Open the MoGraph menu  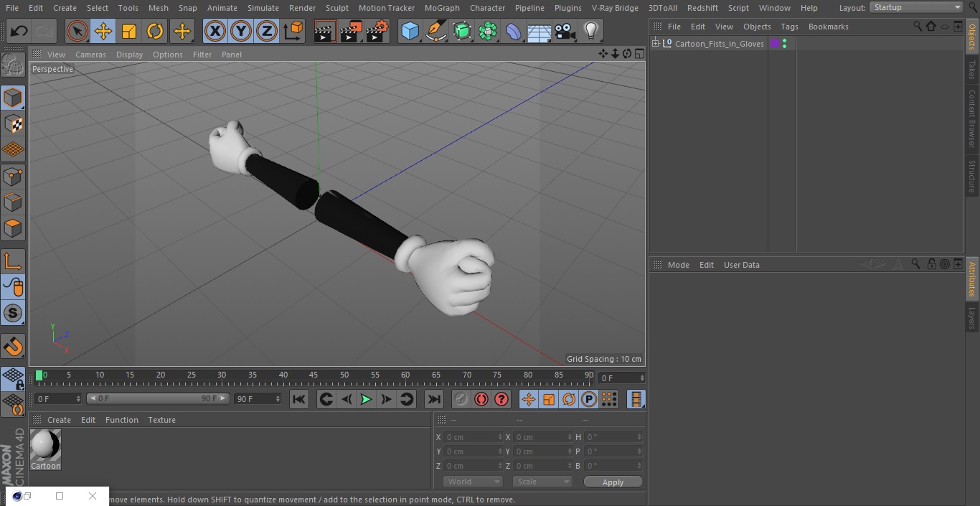[442, 8]
